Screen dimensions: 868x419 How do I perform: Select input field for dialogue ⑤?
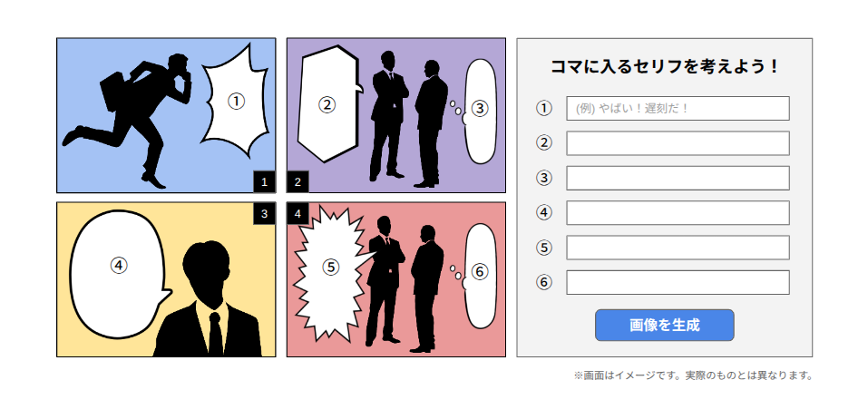click(x=678, y=248)
